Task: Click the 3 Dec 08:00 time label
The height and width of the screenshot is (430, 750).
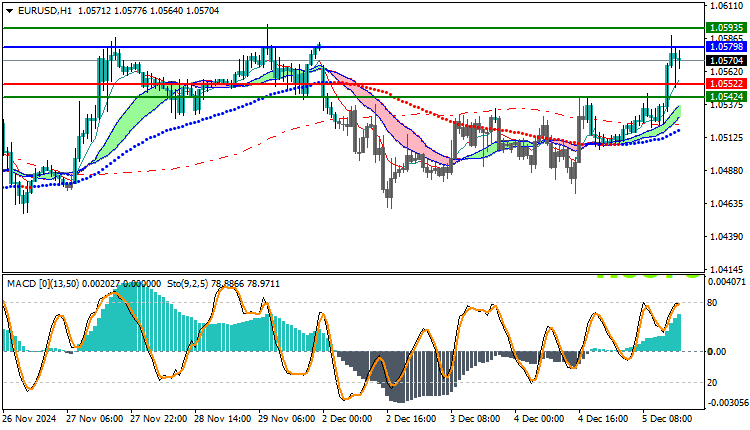Action: point(476,419)
